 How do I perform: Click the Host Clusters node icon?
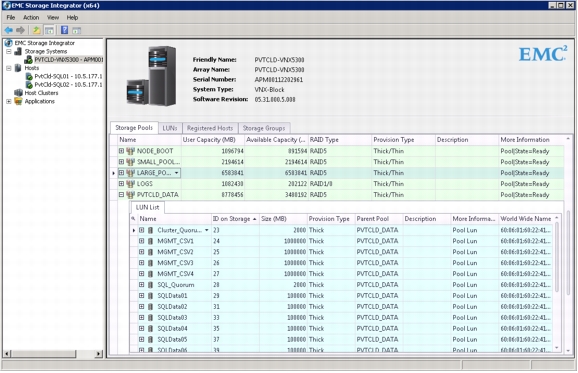click(18, 93)
